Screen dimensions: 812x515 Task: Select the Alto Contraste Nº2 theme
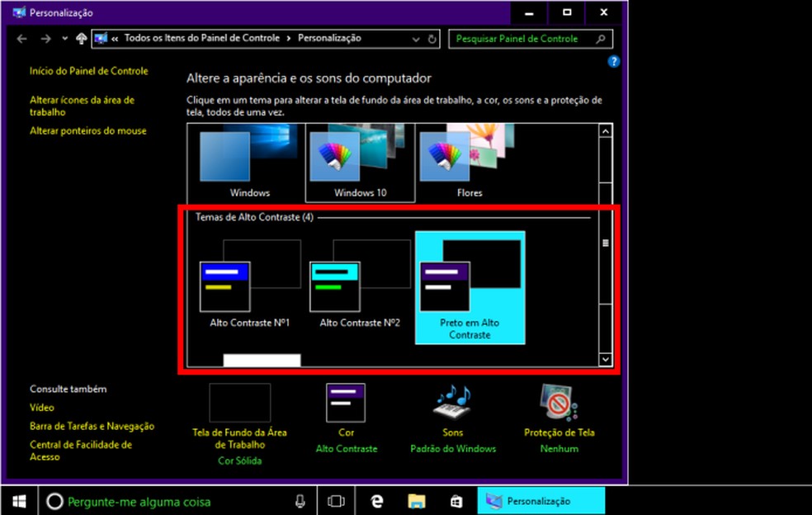pos(360,283)
